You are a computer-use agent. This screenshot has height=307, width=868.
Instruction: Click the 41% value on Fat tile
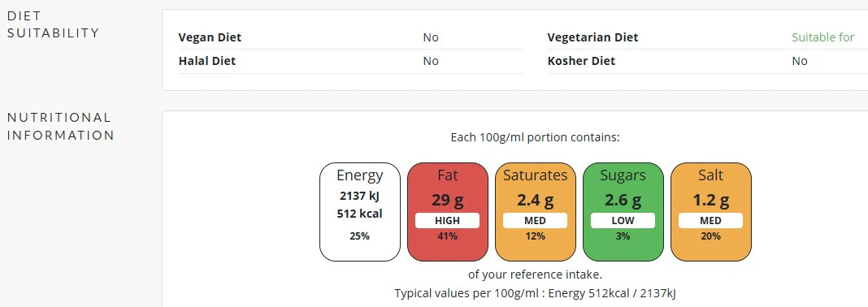point(447,236)
